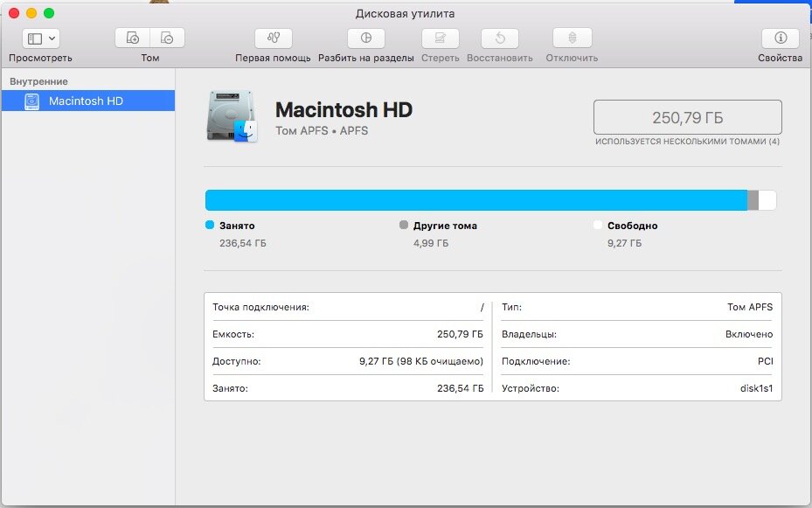Click the Restore toolbar icon
This screenshot has height=508, width=812.
pos(500,38)
